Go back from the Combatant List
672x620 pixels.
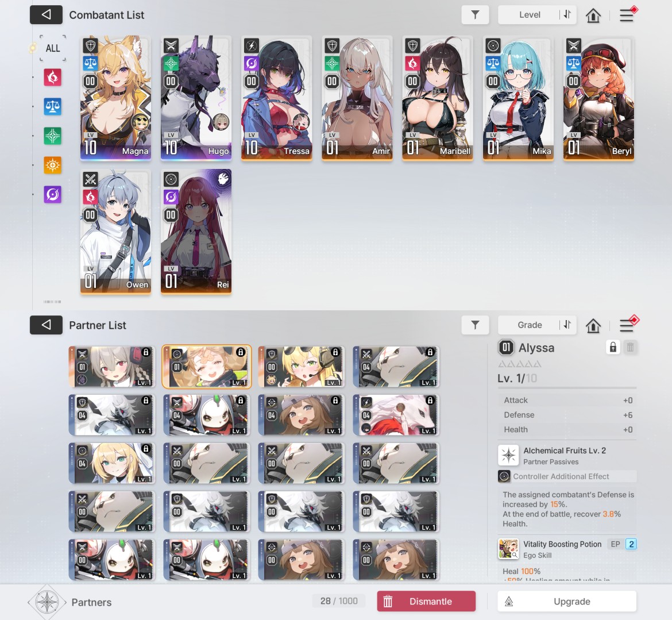46,15
